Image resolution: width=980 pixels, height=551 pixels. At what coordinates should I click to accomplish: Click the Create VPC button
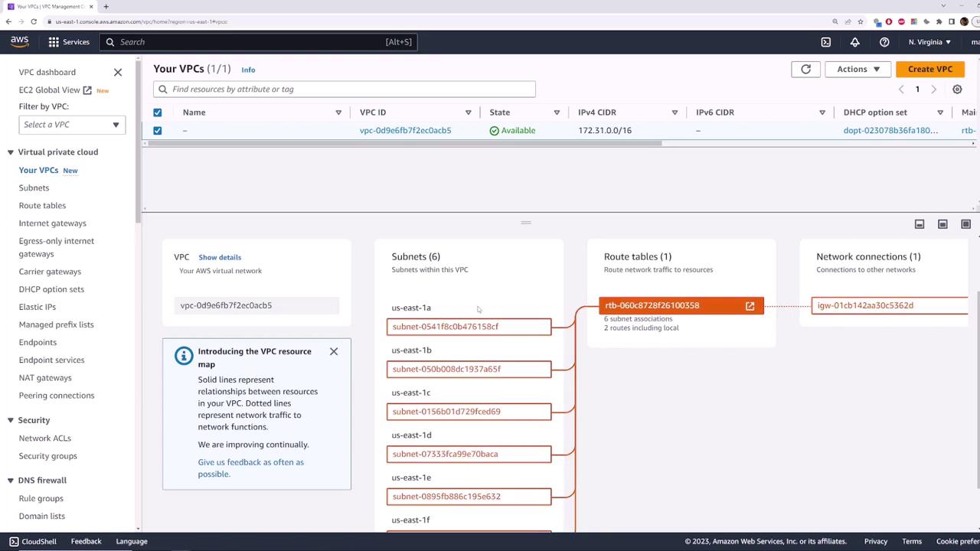coord(930,69)
